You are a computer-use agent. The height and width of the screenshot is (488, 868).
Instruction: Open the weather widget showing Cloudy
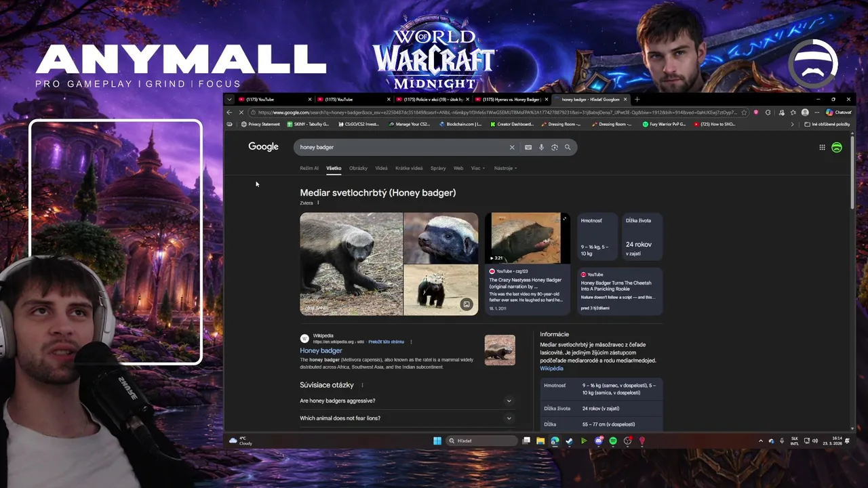[241, 441]
